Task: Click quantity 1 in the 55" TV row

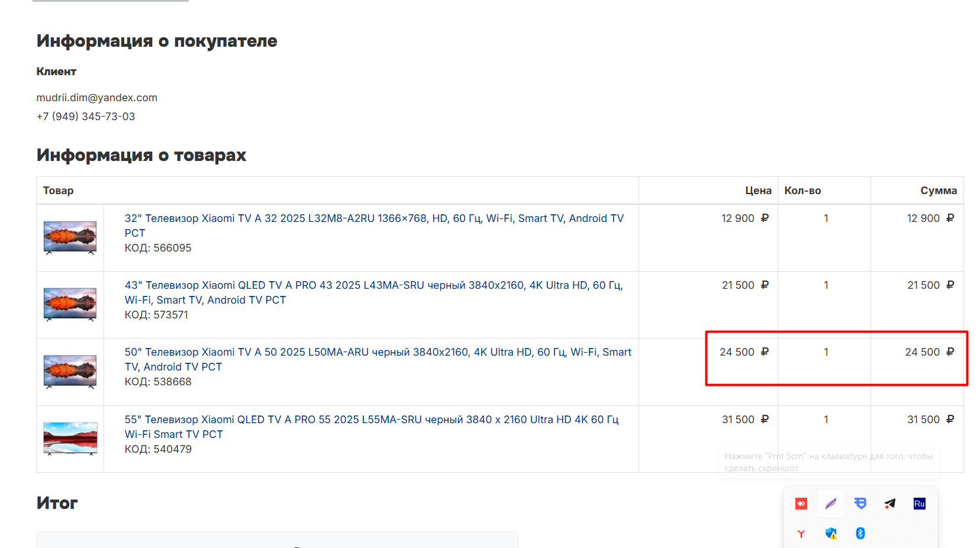Action: (x=826, y=420)
